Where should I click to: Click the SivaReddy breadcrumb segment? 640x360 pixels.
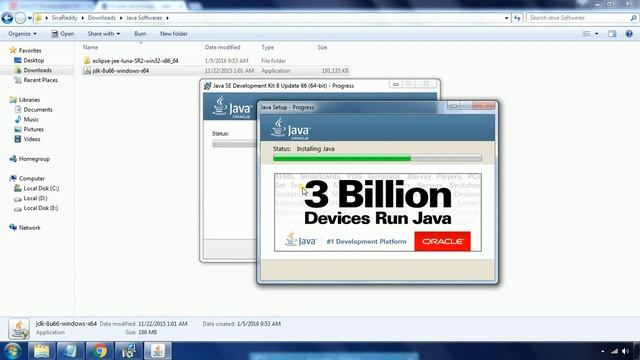point(64,18)
